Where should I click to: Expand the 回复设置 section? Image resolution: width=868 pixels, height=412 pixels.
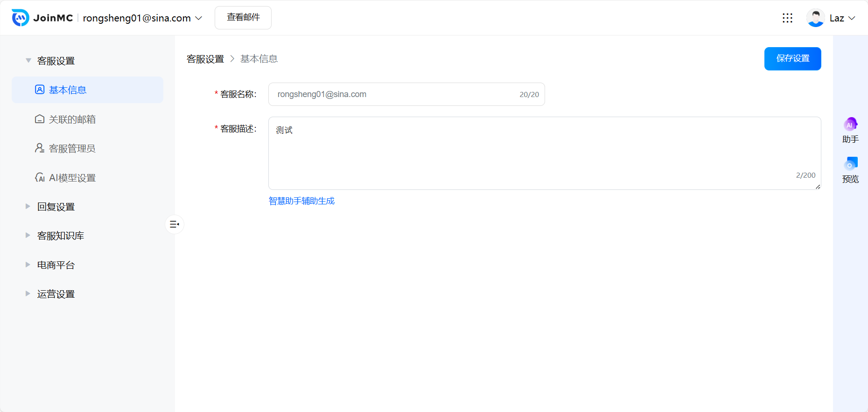[x=28, y=206]
